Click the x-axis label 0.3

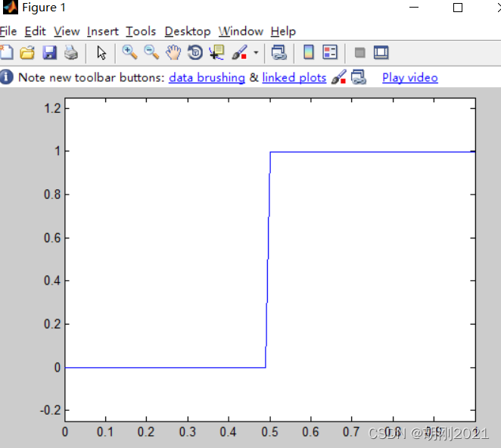pos(187,432)
